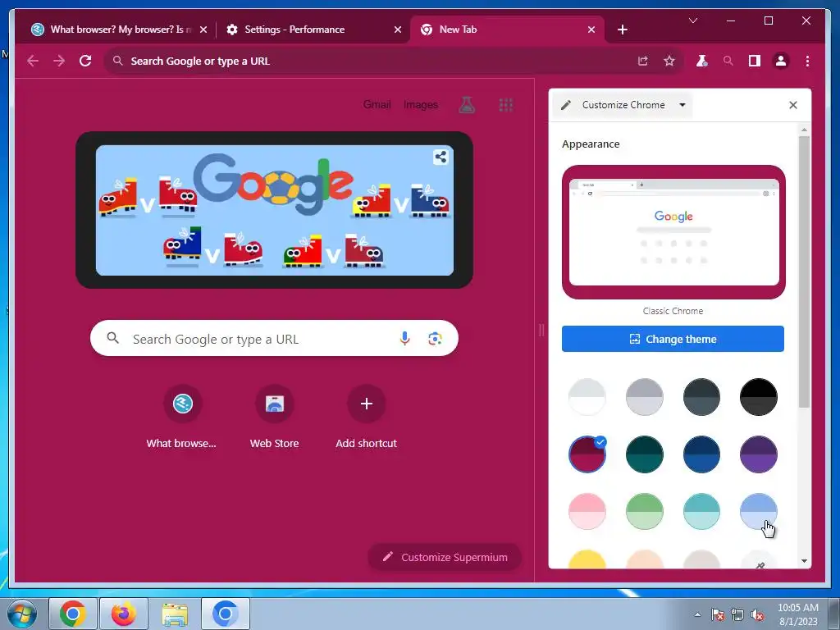Open the taskbar clock showing 10:05 AM
Screen dimensions: 840x630
tap(798, 614)
